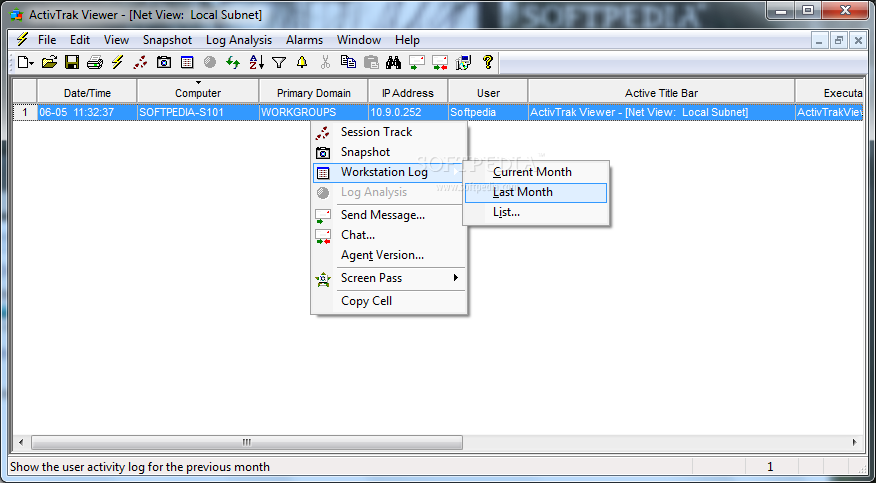Open the Snapshot menu
This screenshot has width=876, height=483.
pyautogui.click(x=167, y=40)
